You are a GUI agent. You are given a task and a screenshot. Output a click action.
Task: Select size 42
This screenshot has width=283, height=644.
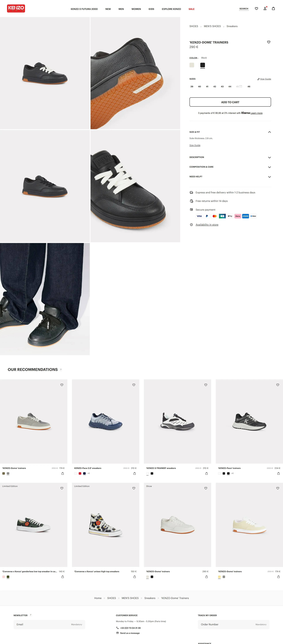click(215, 87)
